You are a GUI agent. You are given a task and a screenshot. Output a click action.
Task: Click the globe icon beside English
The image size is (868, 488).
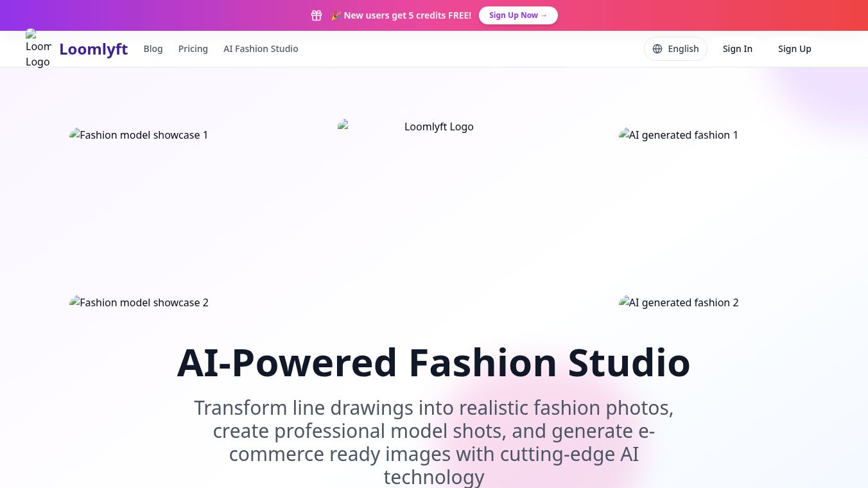[657, 49]
